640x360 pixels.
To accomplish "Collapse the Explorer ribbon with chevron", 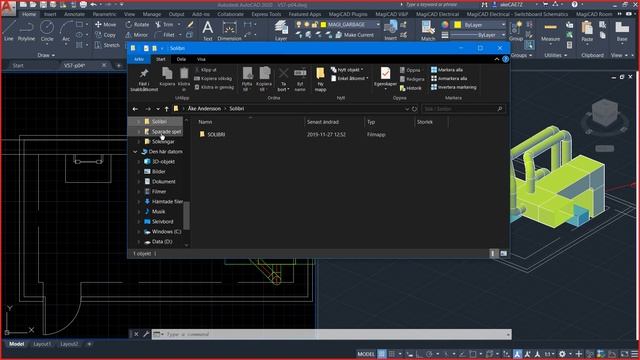I will click(x=496, y=59).
